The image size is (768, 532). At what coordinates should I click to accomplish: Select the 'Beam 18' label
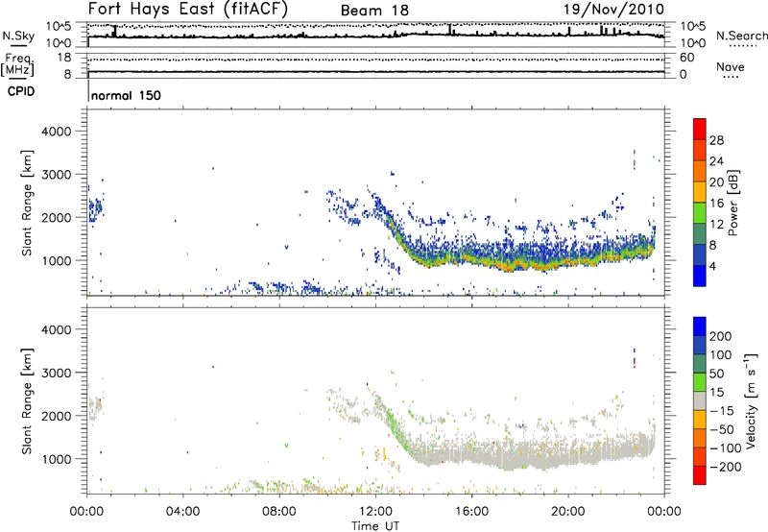pyautogui.click(x=374, y=11)
